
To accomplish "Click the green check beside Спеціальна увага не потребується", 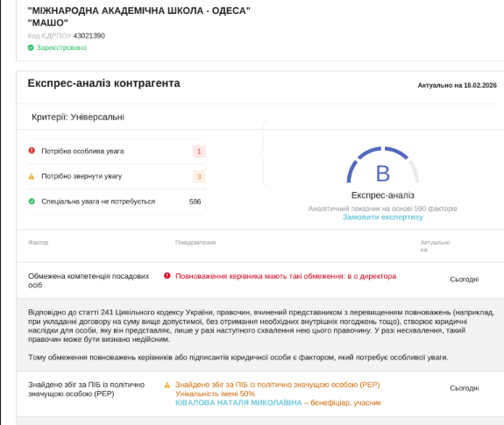I will coord(32,202).
